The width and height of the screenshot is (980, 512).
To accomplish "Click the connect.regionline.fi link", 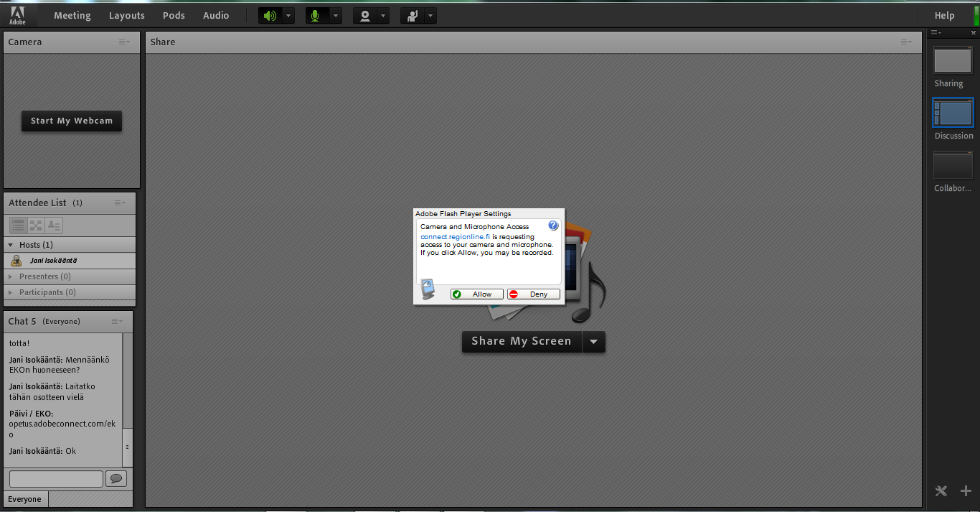I will (455, 237).
